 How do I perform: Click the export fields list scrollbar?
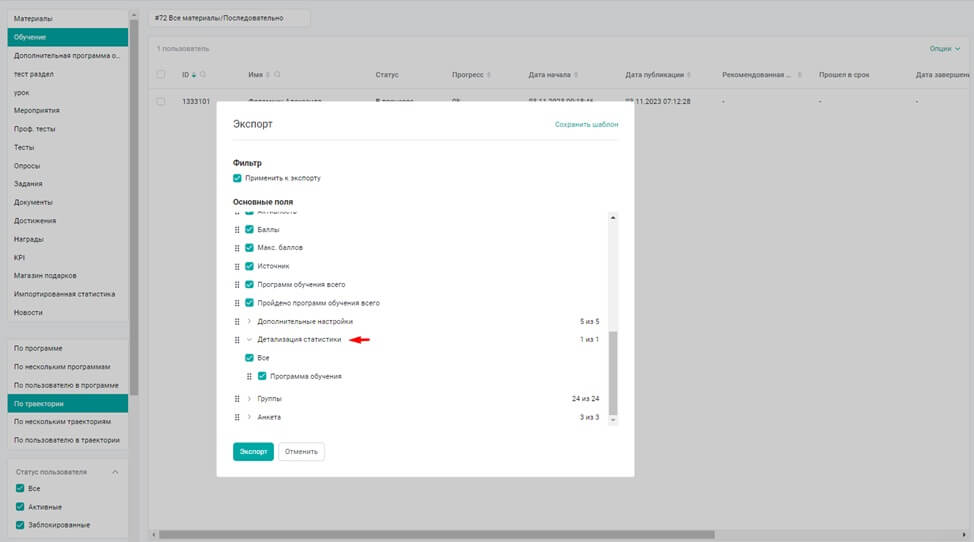[x=613, y=370]
